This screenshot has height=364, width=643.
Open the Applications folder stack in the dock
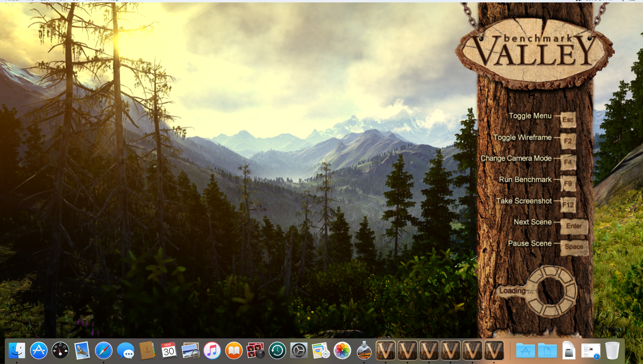point(525,350)
